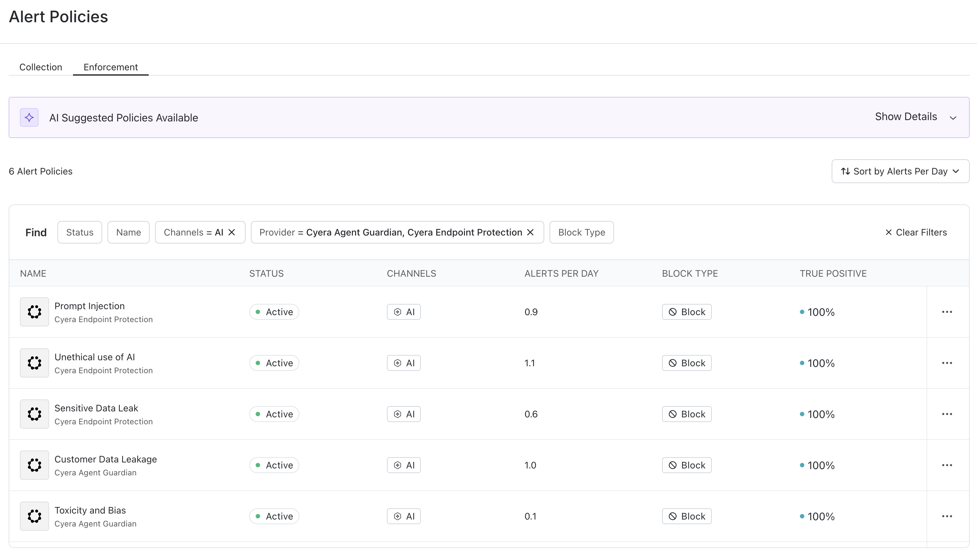Image resolution: width=977 pixels, height=560 pixels.
Task: Open more options for Unethical use of AI
Action: pos(947,363)
